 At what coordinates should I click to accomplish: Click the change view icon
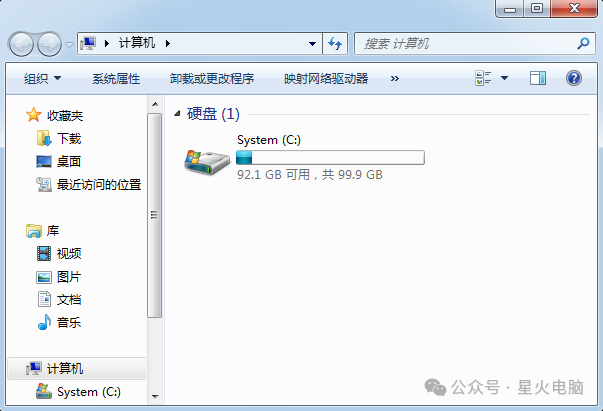click(483, 78)
